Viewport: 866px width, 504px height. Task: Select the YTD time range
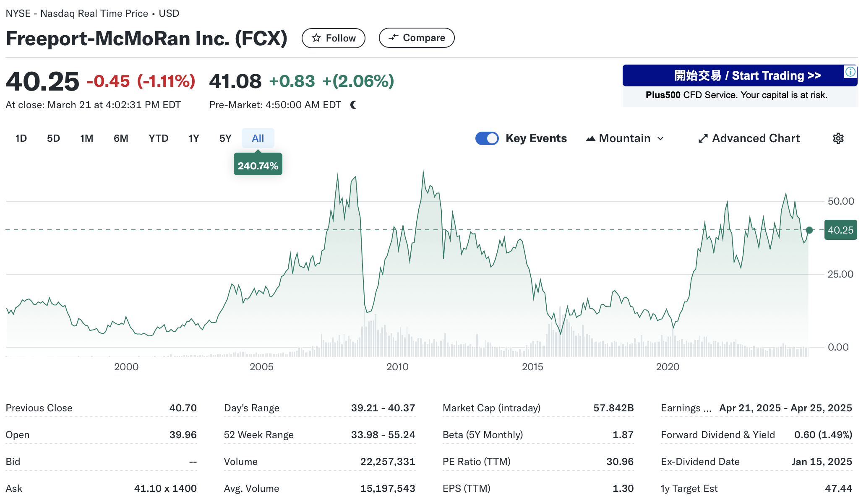click(158, 138)
